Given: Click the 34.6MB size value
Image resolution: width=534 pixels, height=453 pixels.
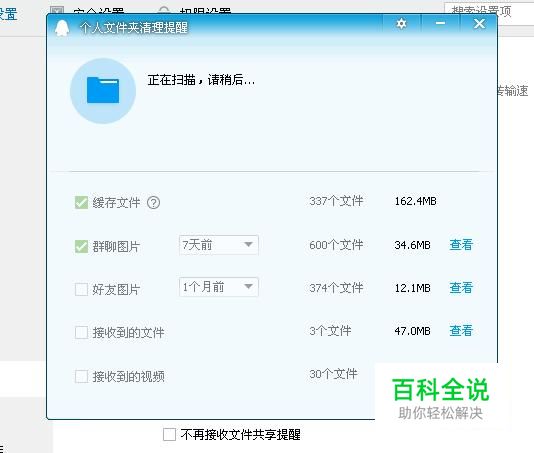Looking at the screenshot, I should pyautogui.click(x=412, y=245).
